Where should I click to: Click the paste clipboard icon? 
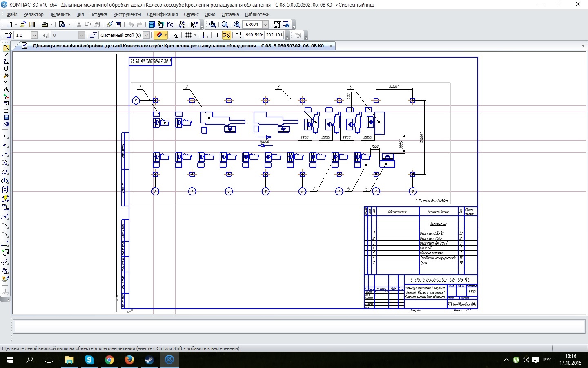[x=97, y=25]
